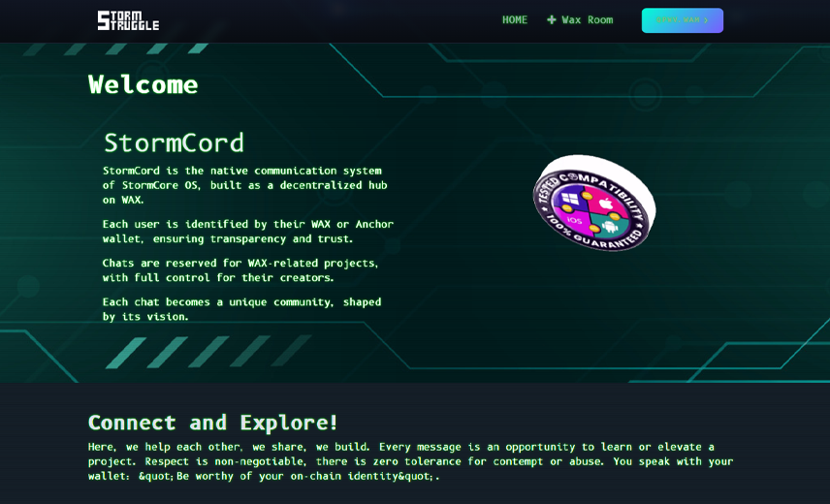The width and height of the screenshot is (830, 504).
Task: Click the 'Each chat becomes' paragraph
Action: pos(241,308)
